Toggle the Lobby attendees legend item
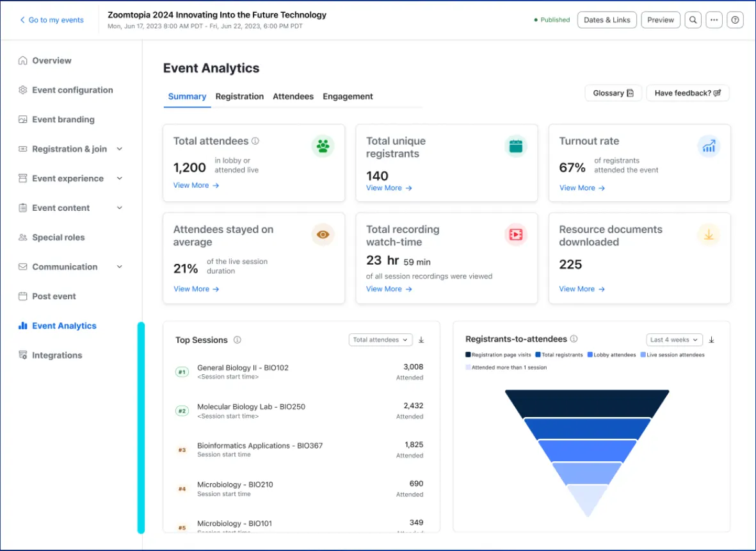The image size is (756, 551). click(613, 354)
